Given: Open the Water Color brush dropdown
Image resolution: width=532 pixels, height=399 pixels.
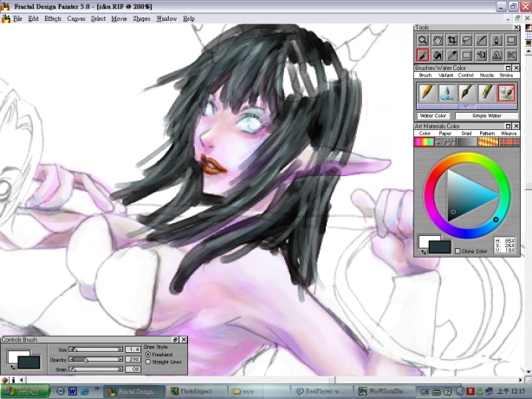Looking at the screenshot, I should (433, 115).
